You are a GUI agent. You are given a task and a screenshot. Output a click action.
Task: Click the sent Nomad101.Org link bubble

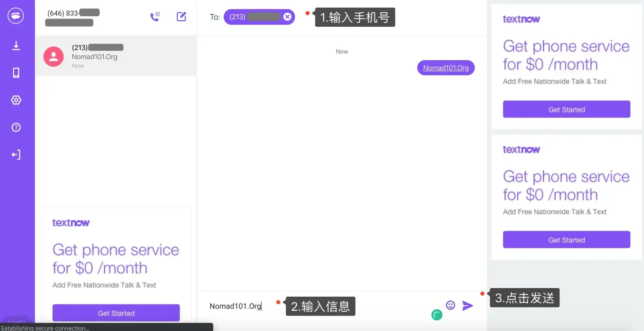point(446,68)
